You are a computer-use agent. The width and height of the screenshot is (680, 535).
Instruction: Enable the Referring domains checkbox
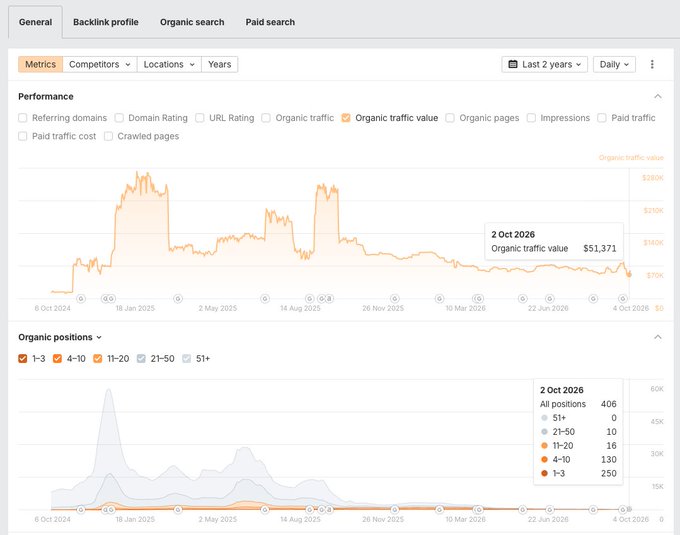click(x=23, y=118)
